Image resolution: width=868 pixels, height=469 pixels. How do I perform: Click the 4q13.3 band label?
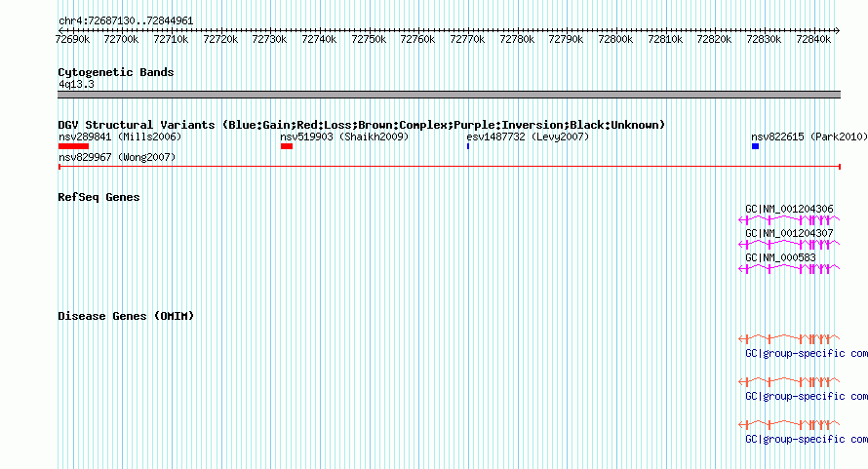tap(76, 84)
